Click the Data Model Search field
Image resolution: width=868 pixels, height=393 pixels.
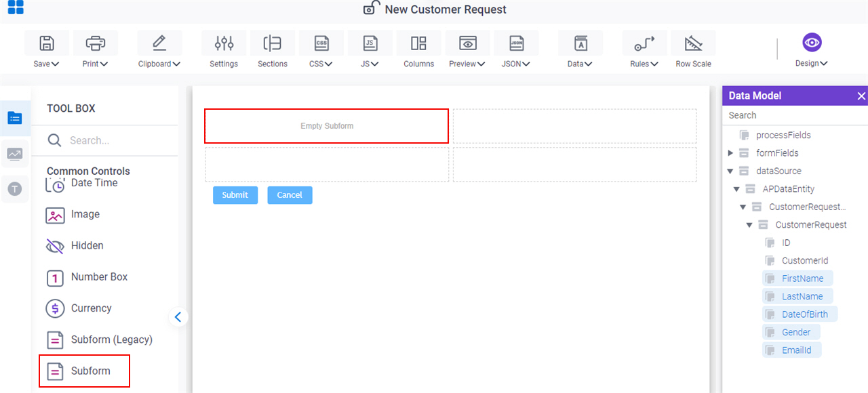tap(795, 115)
